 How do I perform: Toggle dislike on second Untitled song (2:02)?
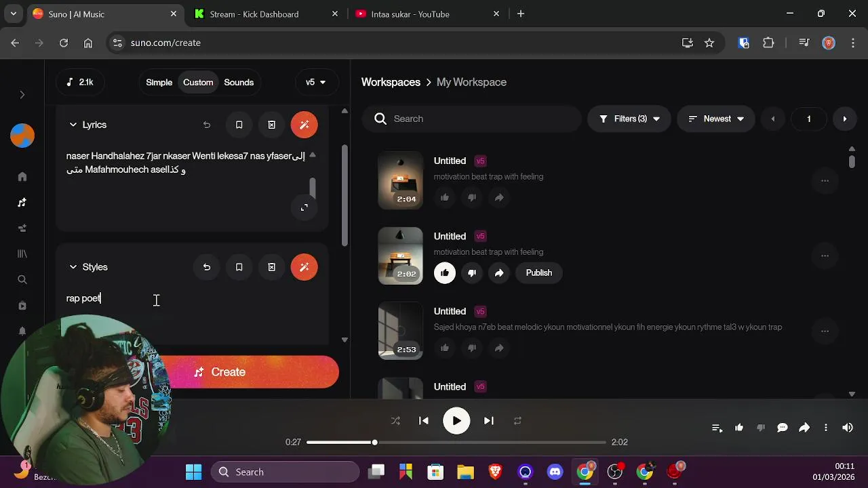(x=472, y=273)
